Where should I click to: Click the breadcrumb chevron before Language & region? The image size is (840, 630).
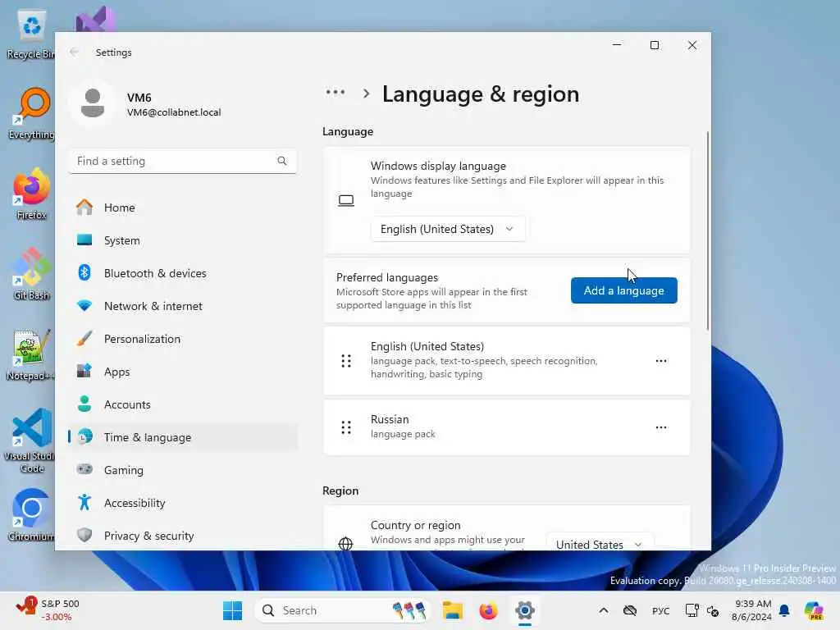(x=367, y=94)
